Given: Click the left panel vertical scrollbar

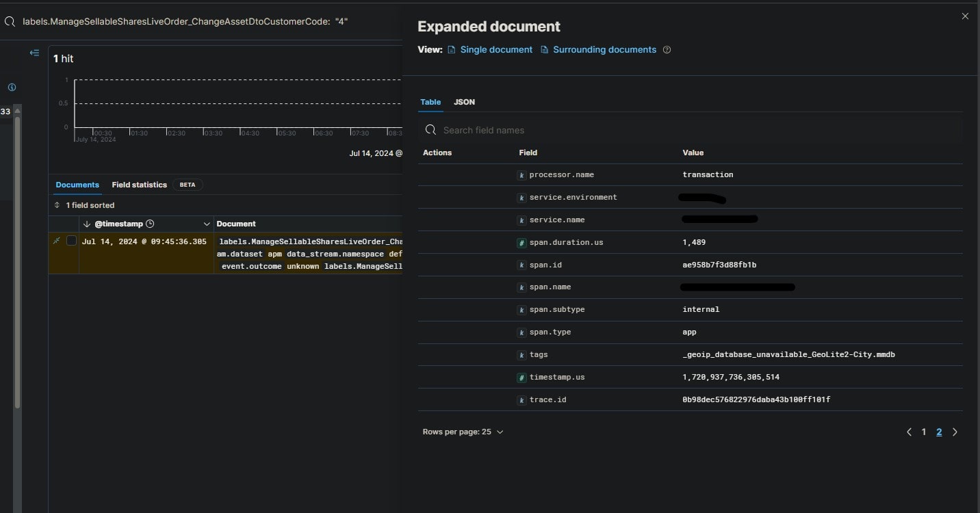Looking at the screenshot, I should pos(17,263).
